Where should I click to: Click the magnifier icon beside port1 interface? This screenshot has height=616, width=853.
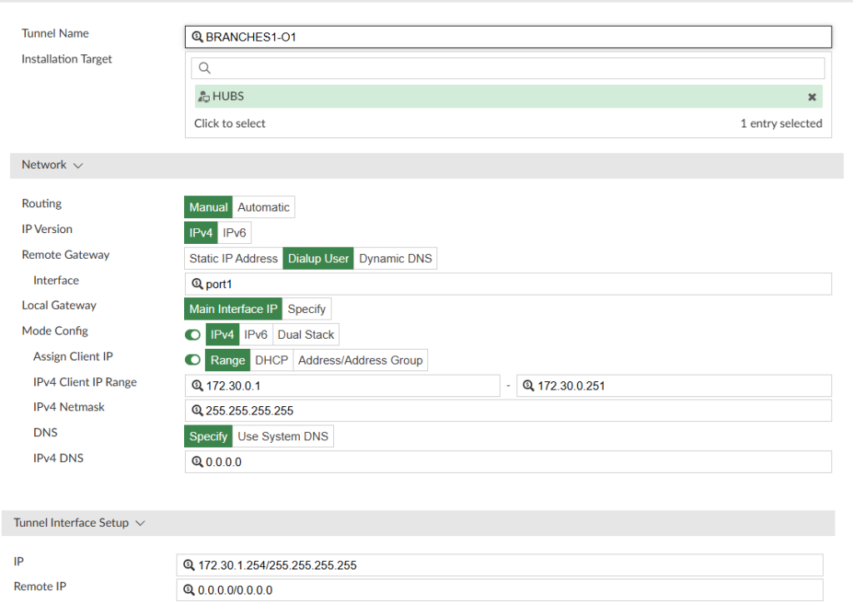[197, 284]
